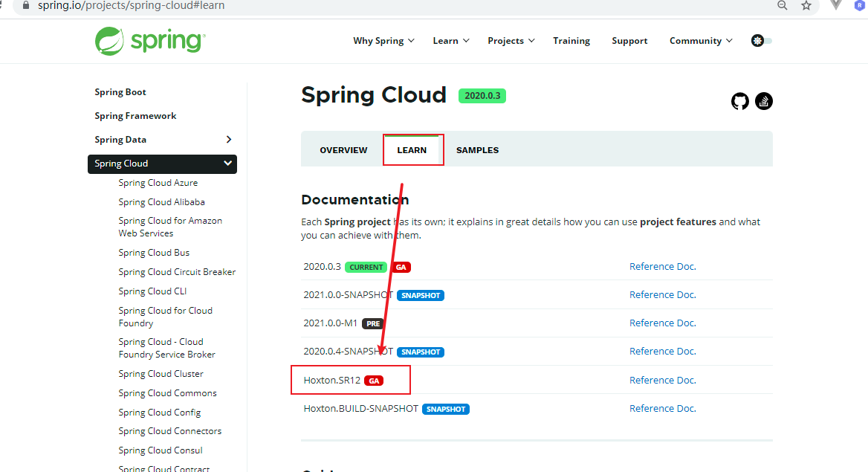The image size is (868, 472).
Task: Open the Community dropdown menu
Action: tap(701, 41)
